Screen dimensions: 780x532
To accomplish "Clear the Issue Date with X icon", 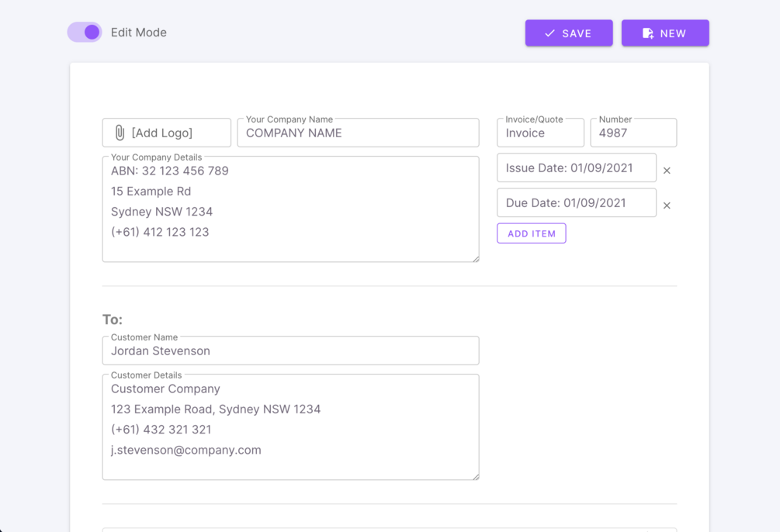I will point(667,171).
